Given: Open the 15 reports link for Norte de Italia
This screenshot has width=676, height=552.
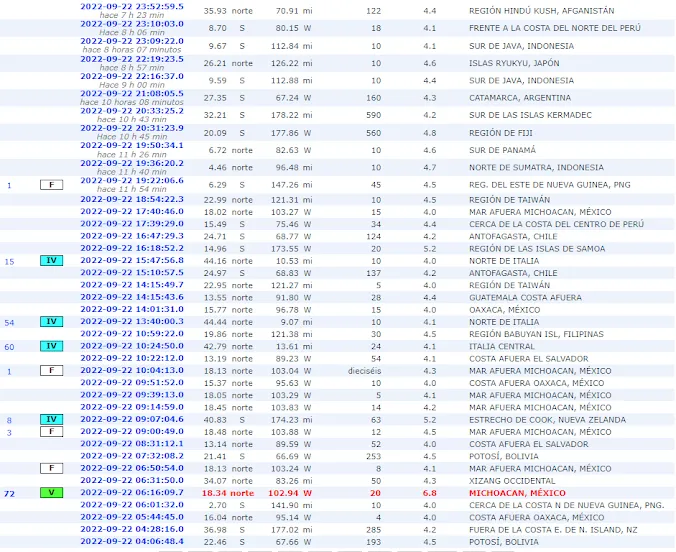Looking at the screenshot, I should coord(9,262).
